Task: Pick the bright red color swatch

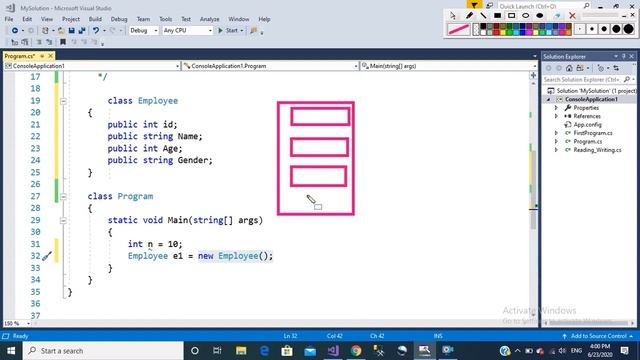Action: click(496, 32)
